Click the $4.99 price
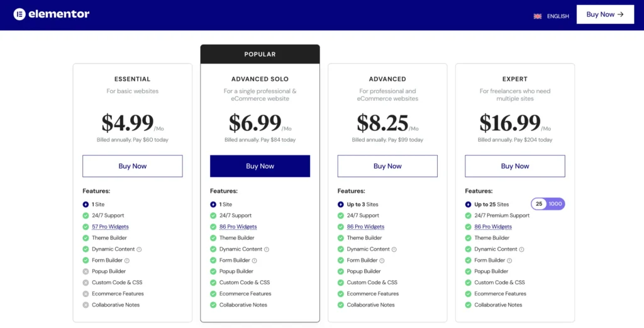644x328 pixels. [128, 122]
